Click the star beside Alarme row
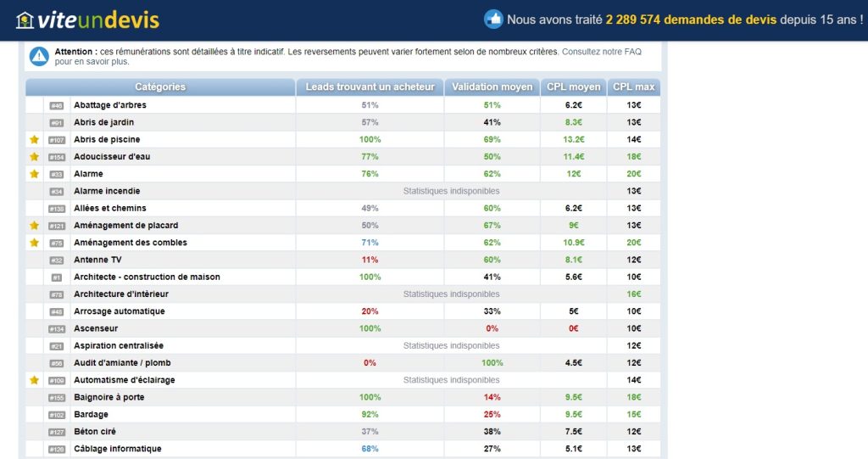 [34, 174]
